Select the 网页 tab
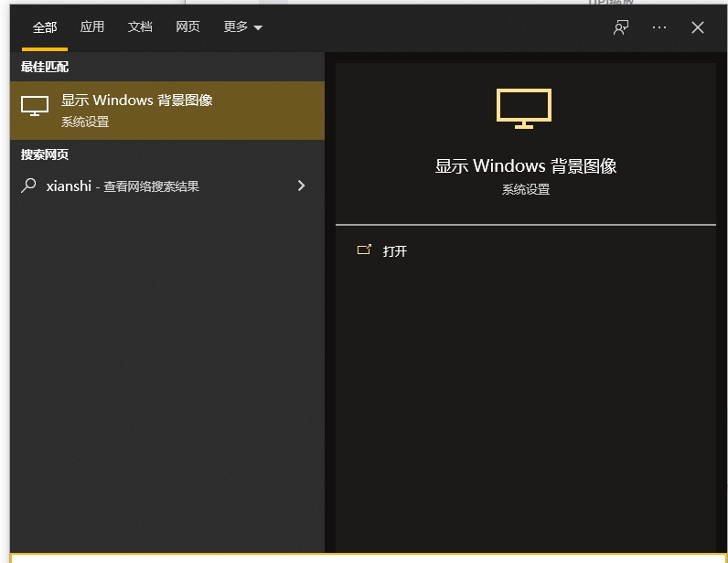This screenshot has height=563, width=728. (187, 27)
